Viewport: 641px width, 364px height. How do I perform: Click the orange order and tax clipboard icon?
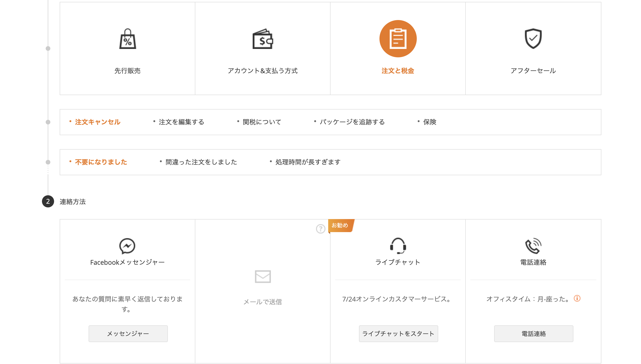point(398,39)
